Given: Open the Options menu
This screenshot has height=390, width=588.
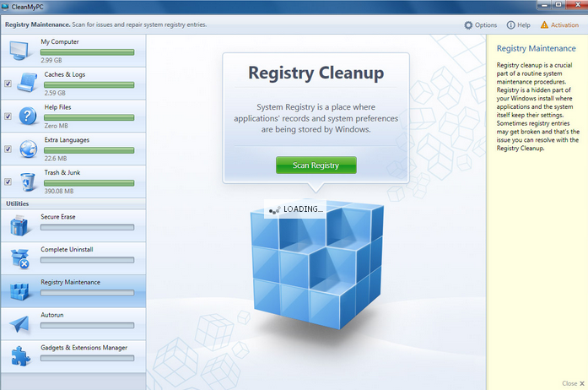Looking at the screenshot, I should click(481, 24).
